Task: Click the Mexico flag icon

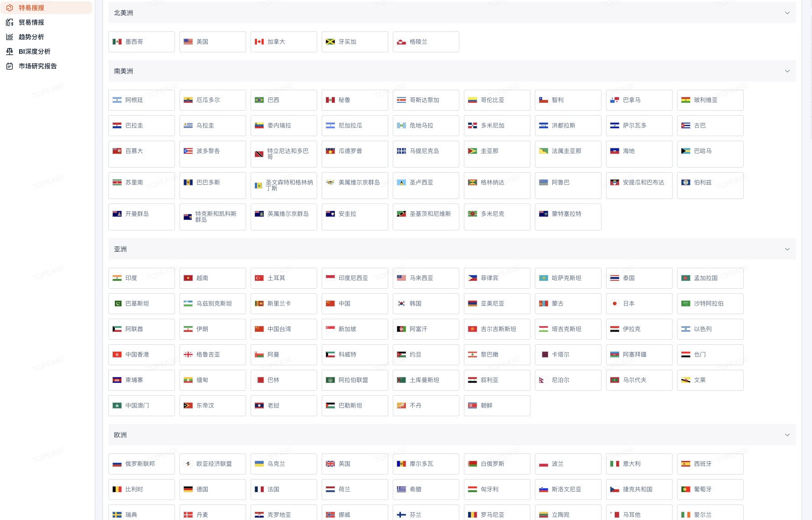Action: 117,42
